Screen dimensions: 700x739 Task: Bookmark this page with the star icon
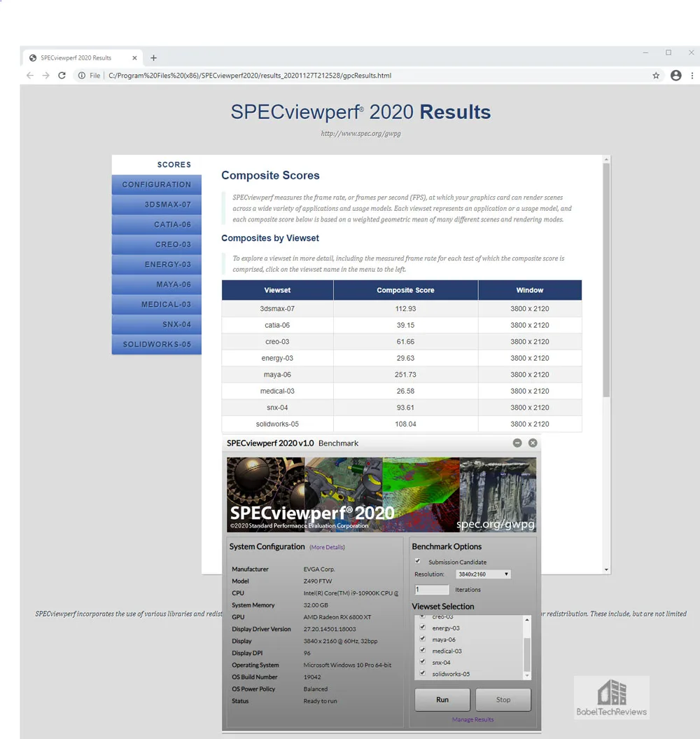point(656,76)
